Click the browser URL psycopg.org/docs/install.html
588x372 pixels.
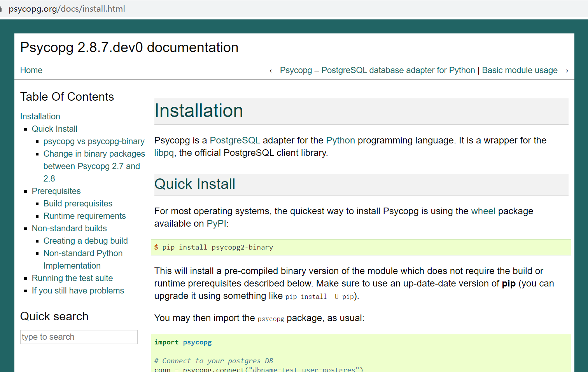tap(67, 9)
